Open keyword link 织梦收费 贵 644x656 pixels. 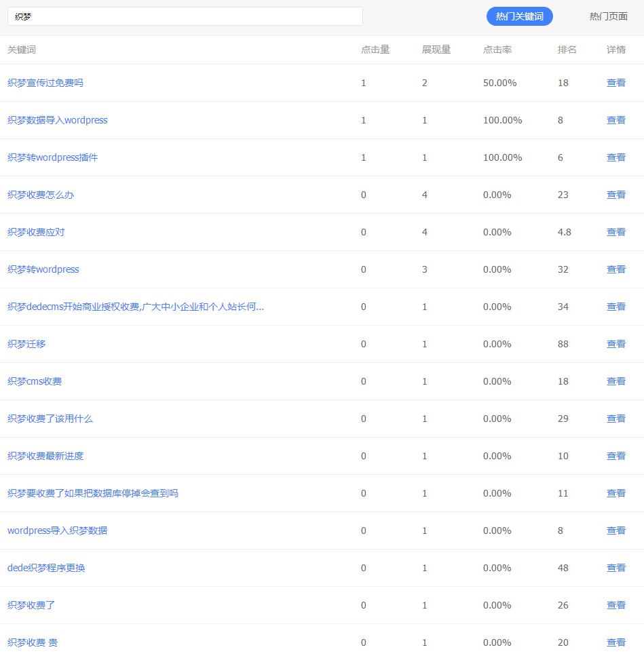[x=33, y=642]
